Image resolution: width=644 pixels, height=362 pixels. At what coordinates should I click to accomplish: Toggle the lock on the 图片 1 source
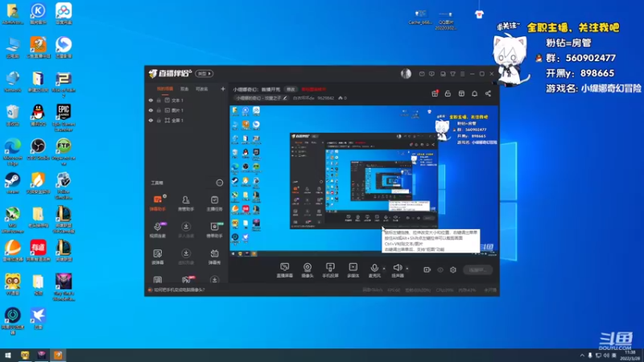coord(159,110)
